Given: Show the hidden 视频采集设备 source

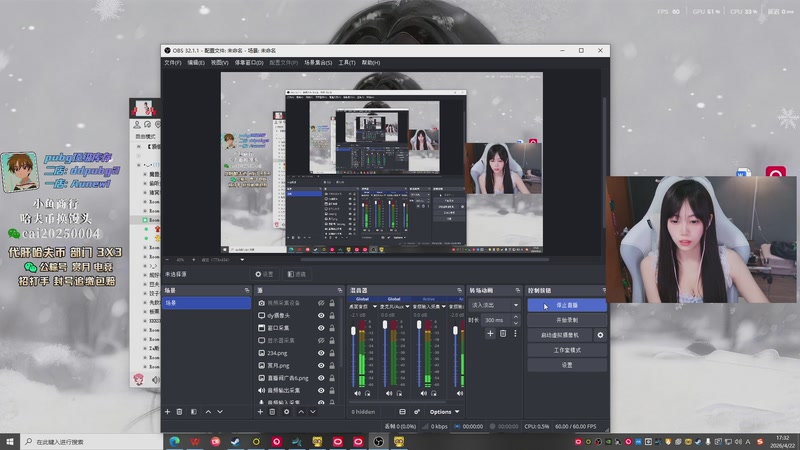Looking at the screenshot, I should pos(321,303).
